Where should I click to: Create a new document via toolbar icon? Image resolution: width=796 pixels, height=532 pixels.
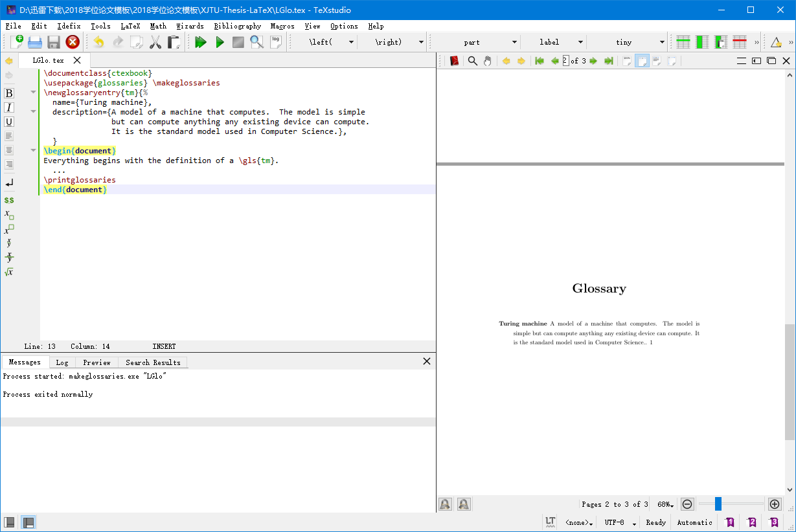17,42
